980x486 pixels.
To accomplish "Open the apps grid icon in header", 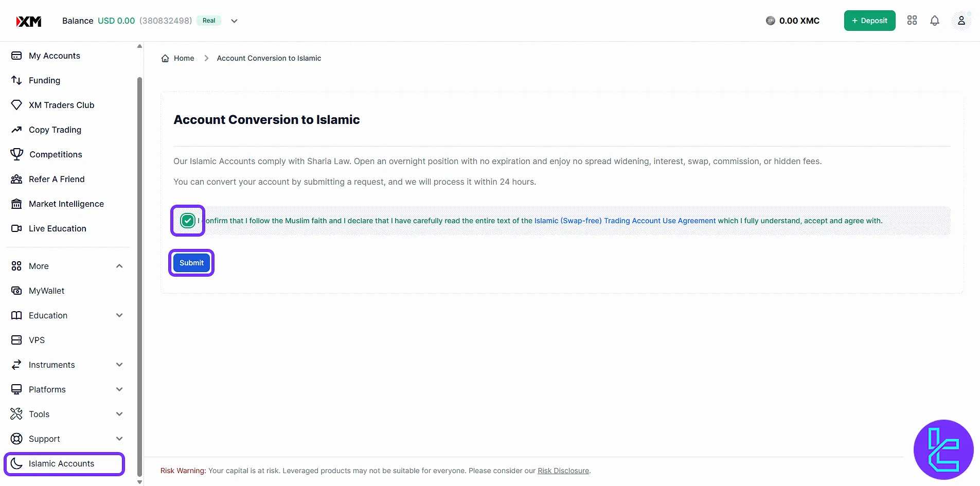I will [x=912, y=21].
